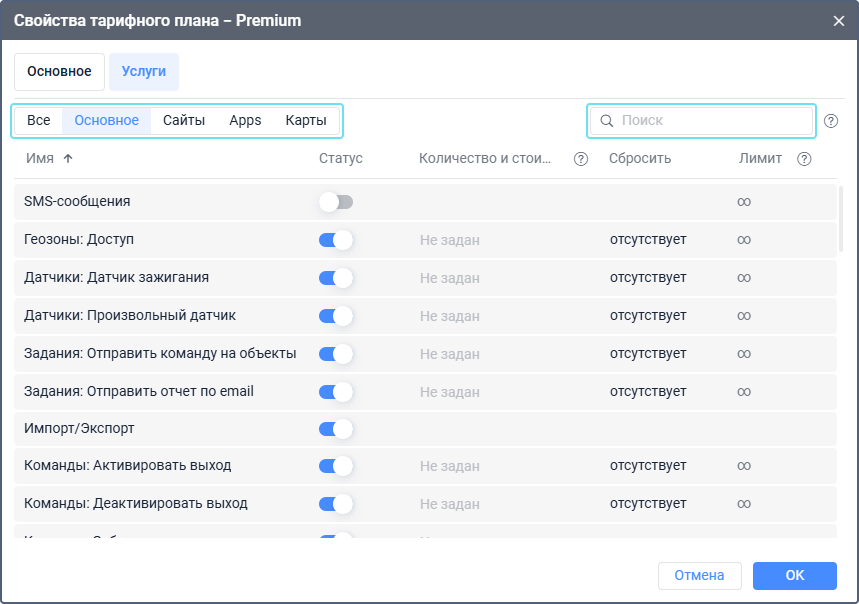The image size is (859, 604).
Task: Switch to the Основное top tab
Action: [59, 72]
